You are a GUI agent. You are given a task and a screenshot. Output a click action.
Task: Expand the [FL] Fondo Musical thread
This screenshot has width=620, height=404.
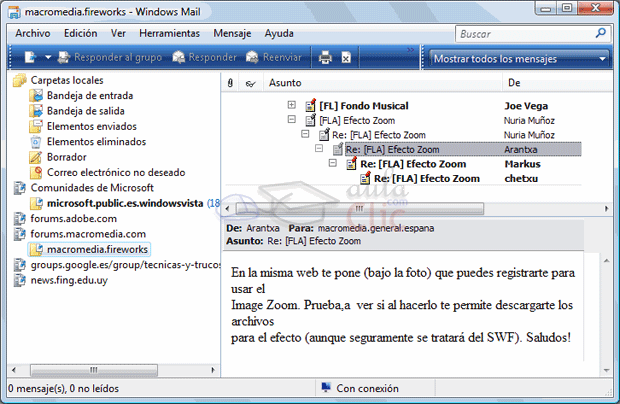pos(291,105)
